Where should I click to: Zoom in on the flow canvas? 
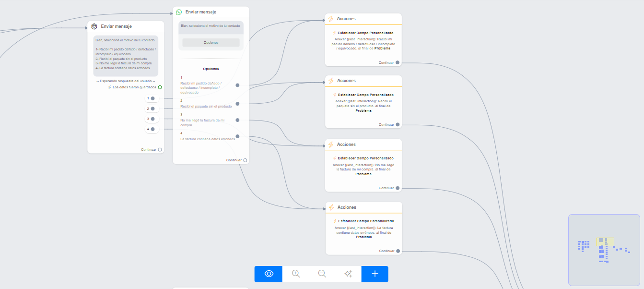coord(296,274)
